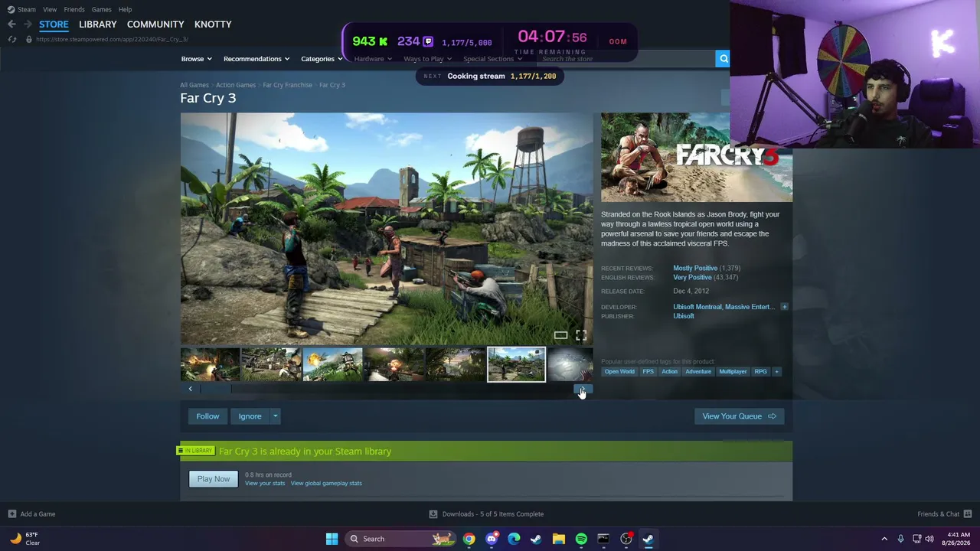Open File Explorer from the taskbar
980x551 pixels.
pos(559,539)
